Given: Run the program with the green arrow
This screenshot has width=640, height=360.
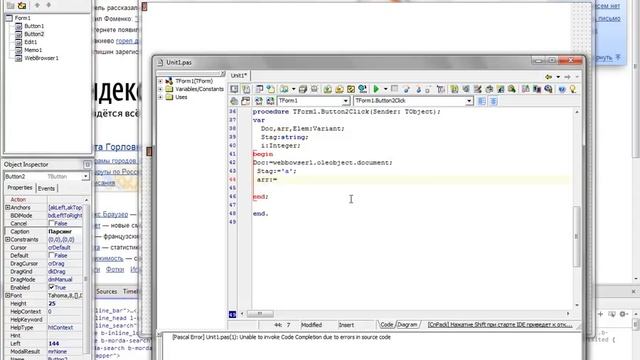Looking at the screenshot, I should pos(376,89).
